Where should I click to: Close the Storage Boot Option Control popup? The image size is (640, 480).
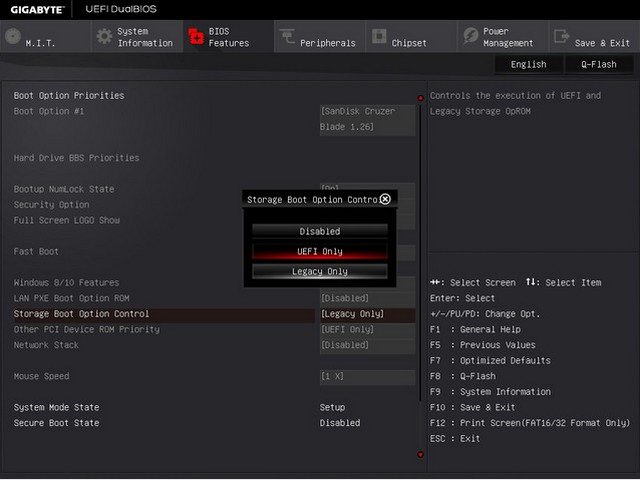tap(385, 199)
